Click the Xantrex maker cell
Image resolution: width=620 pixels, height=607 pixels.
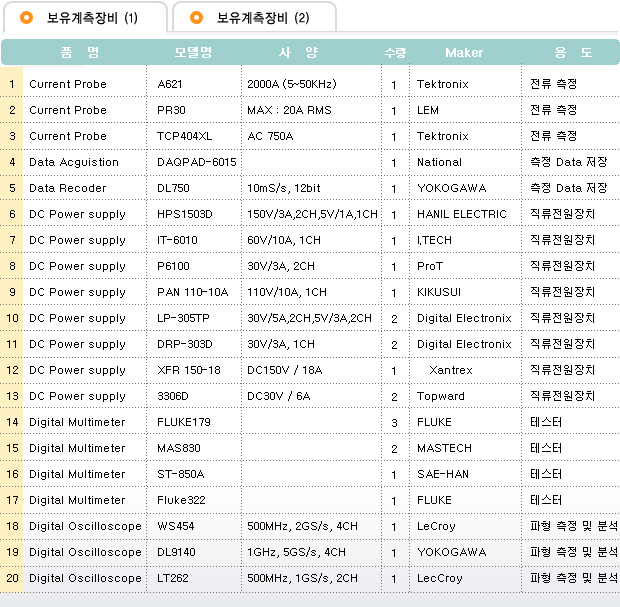451,370
